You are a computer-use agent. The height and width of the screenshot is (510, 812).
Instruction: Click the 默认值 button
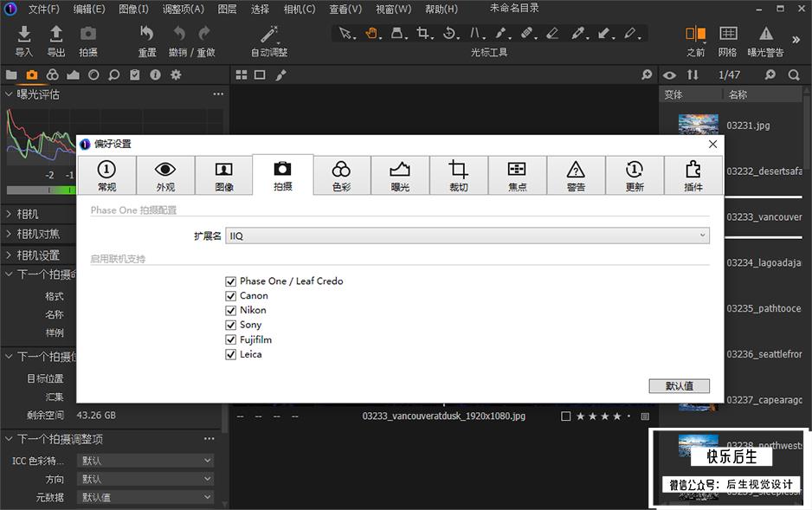[679, 385]
